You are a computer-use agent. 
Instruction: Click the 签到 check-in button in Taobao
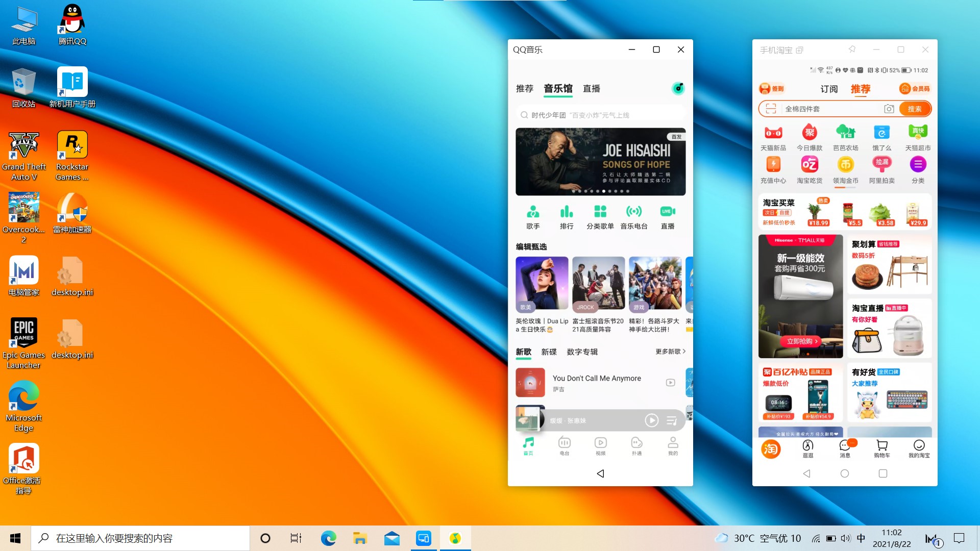(x=772, y=89)
